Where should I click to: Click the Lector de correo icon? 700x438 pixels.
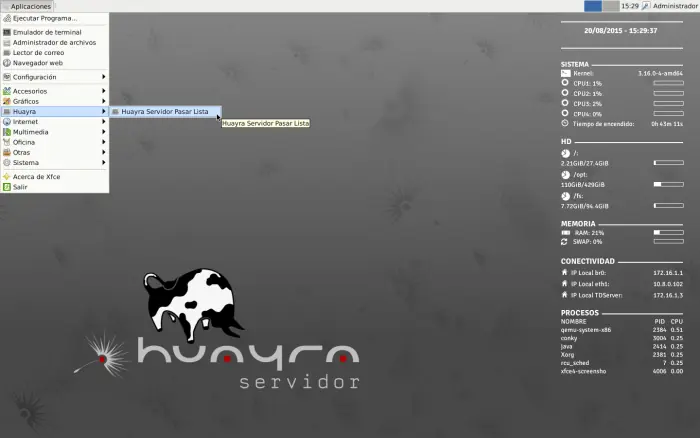[7, 53]
